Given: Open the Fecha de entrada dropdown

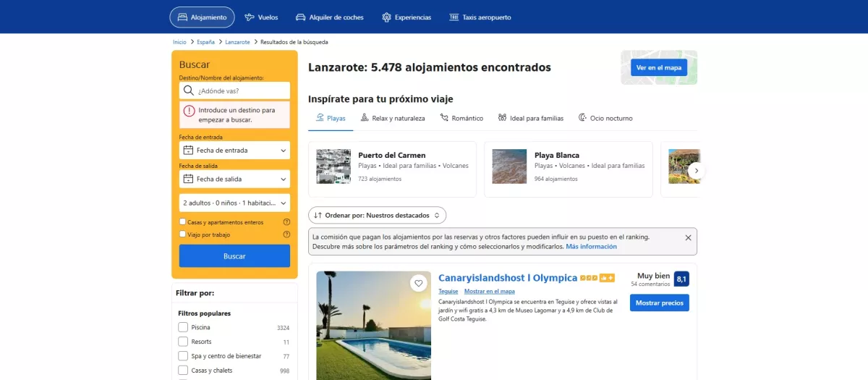Looking at the screenshot, I should coord(234,151).
